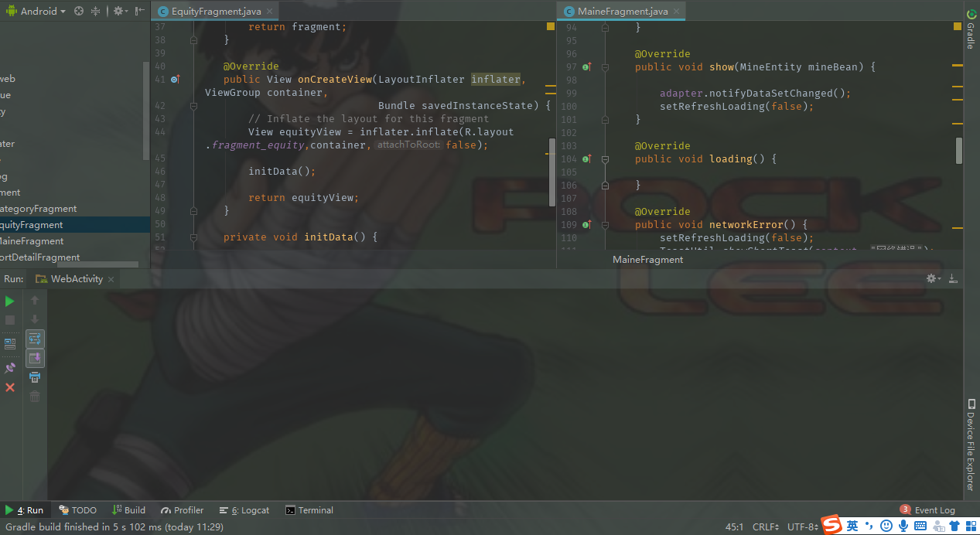Screen dimensions: 980x535
Task: Switch Sogou input between 英 and Chinese
Action: pyautogui.click(x=852, y=526)
